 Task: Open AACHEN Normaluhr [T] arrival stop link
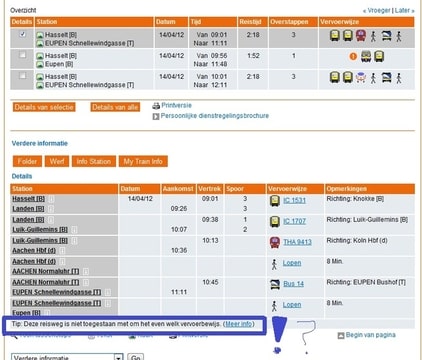[x=46, y=272]
